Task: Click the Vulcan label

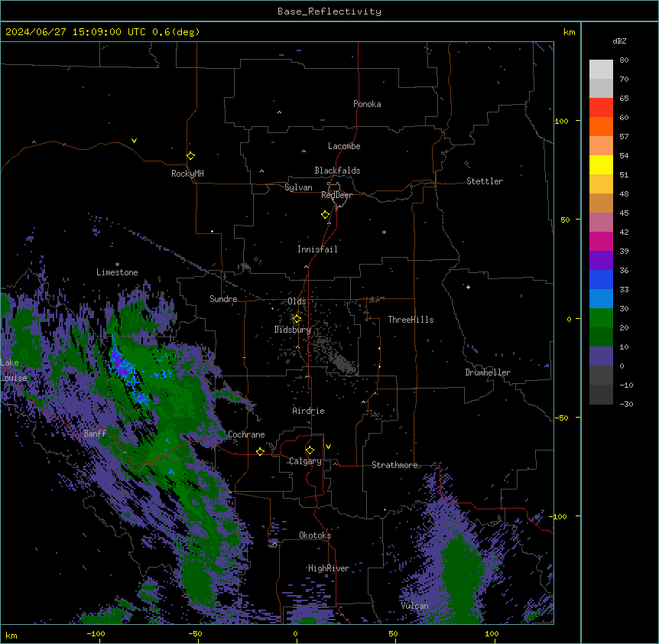Action: 415,606
